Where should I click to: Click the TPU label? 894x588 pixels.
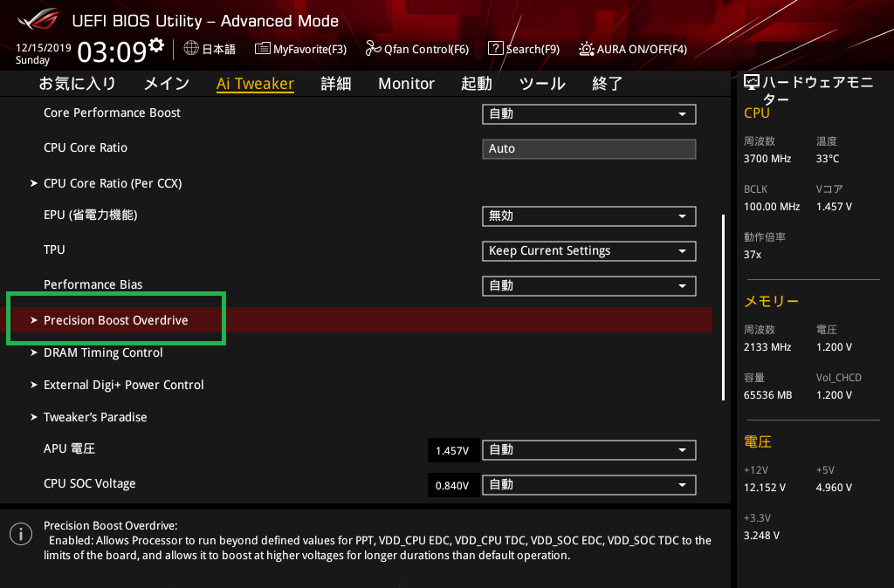[x=54, y=250]
